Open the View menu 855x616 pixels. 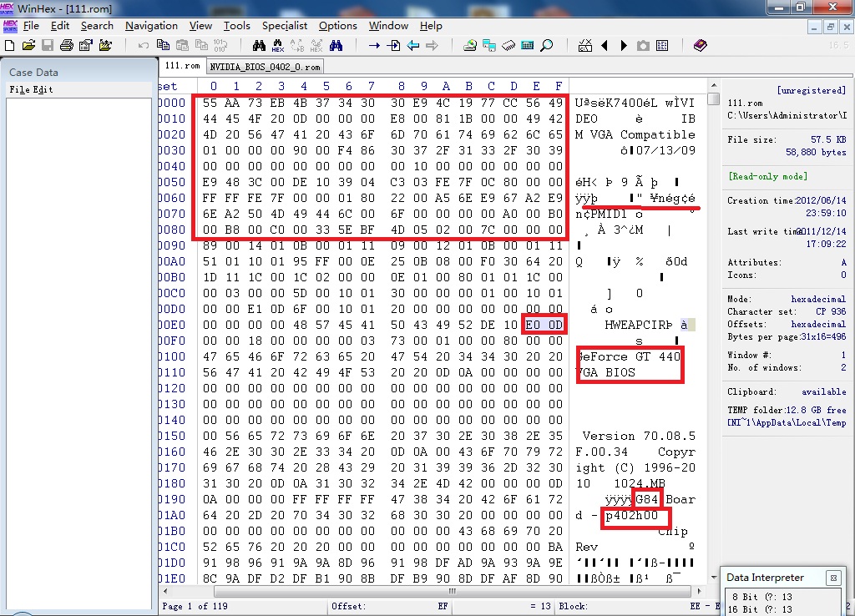(200, 26)
